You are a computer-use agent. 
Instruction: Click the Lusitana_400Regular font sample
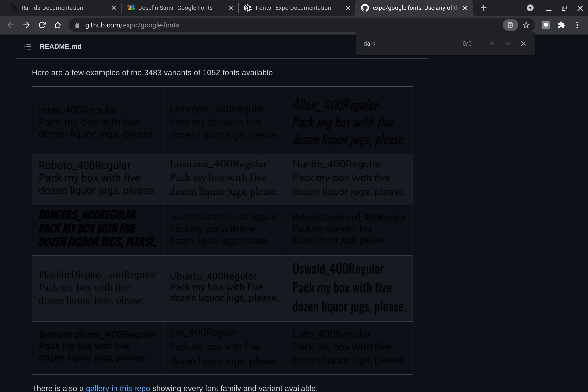[x=224, y=178]
